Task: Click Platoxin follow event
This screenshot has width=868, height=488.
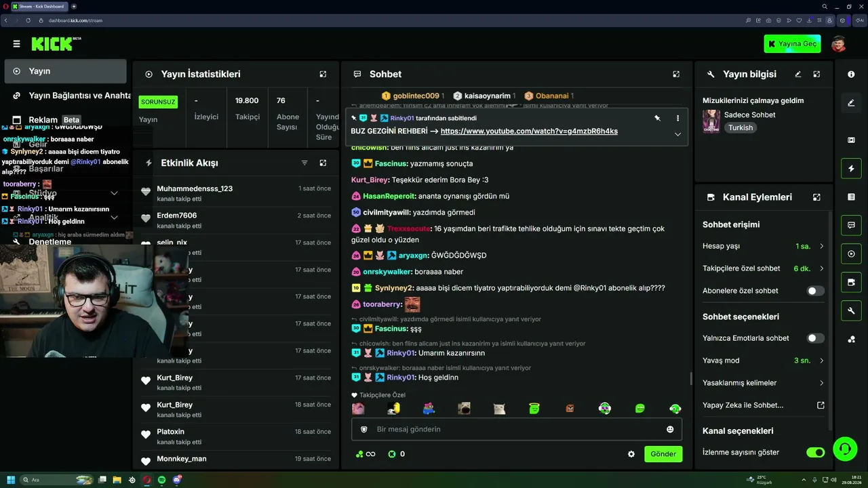Action: tap(170, 432)
